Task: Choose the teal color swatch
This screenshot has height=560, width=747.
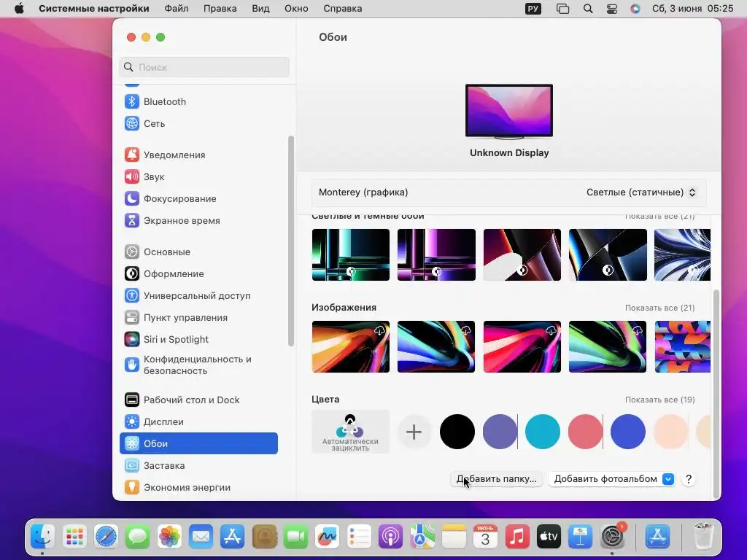Action: [543, 432]
